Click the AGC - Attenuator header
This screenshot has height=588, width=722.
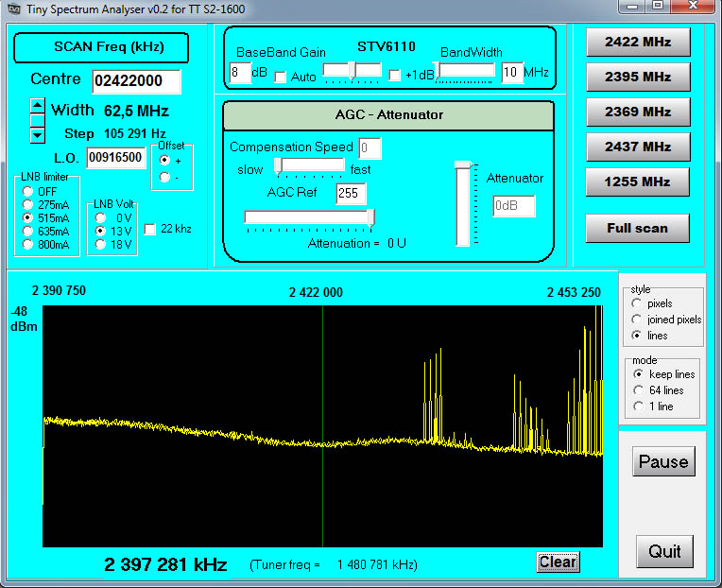click(388, 115)
